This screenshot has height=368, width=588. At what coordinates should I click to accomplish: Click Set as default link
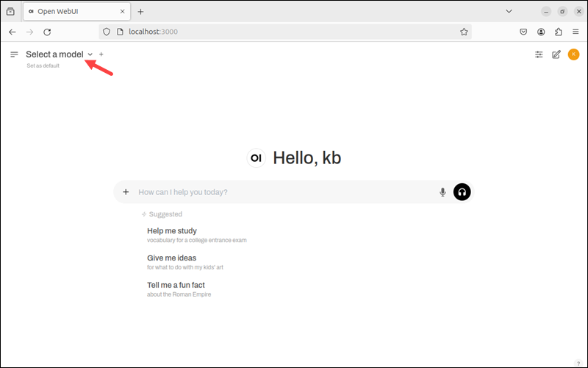pos(43,66)
